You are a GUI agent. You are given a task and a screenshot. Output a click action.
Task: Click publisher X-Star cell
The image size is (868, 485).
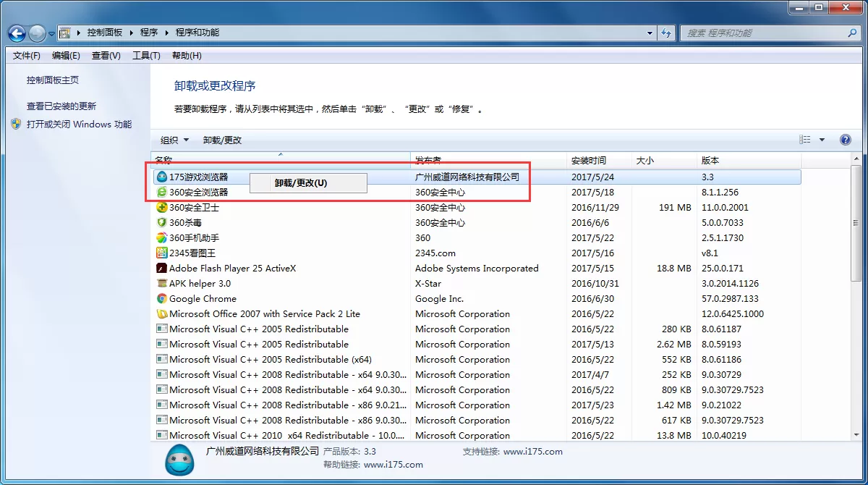pyautogui.click(x=428, y=283)
